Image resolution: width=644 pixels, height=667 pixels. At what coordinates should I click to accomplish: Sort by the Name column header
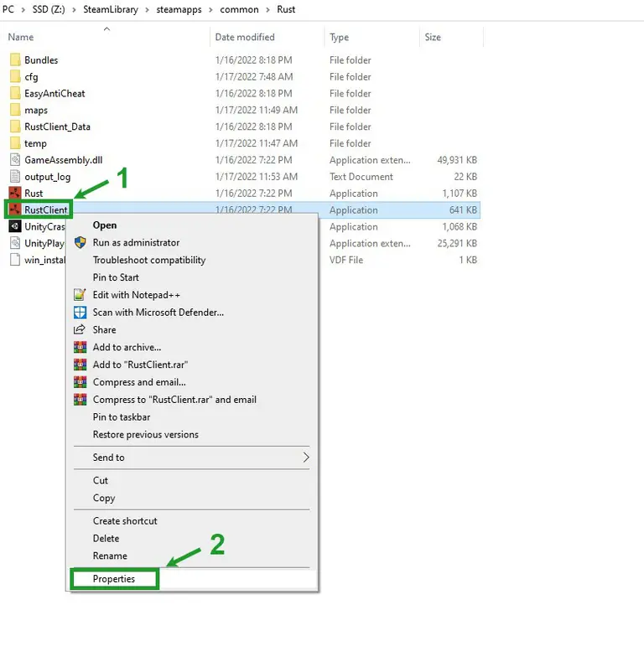(20, 37)
